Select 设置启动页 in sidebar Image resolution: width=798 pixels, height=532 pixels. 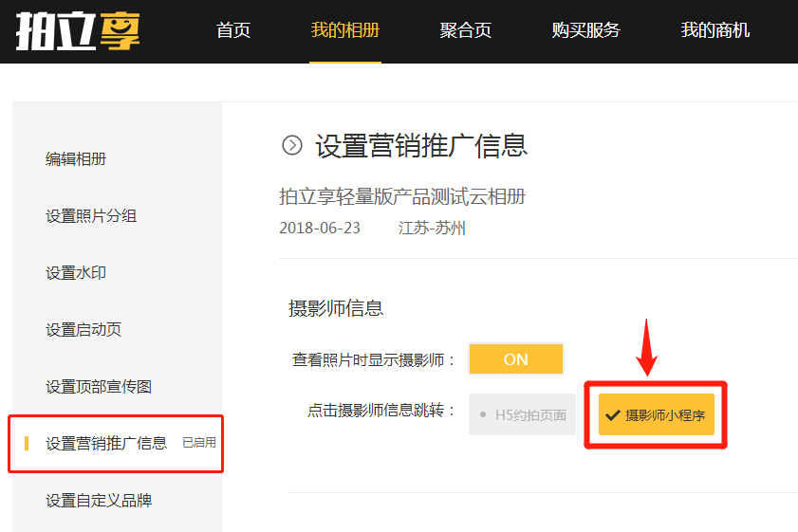pos(84,330)
